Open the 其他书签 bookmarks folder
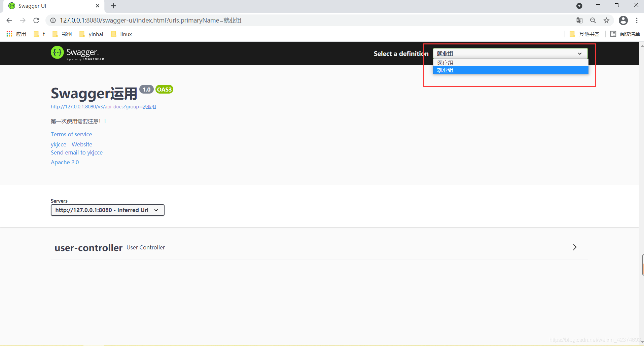 tap(584, 34)
